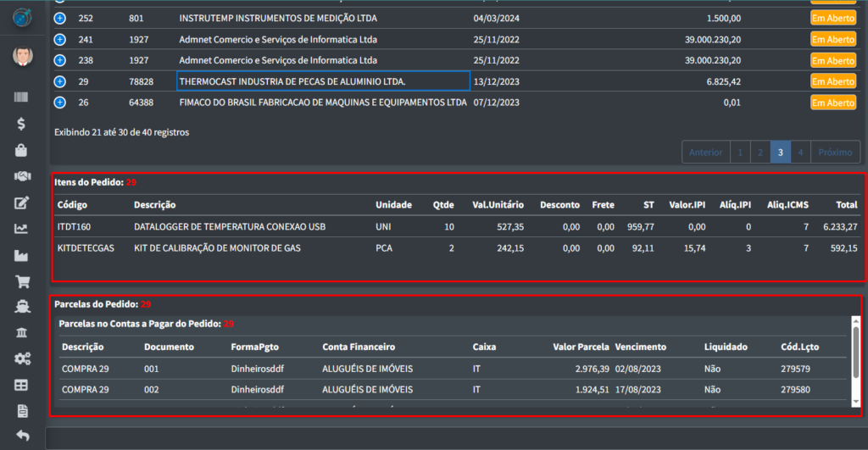Click the Anterior pagination button
The width and height of the screenshot is (868, 450).
pyautogui.click(x=705, y=153)
